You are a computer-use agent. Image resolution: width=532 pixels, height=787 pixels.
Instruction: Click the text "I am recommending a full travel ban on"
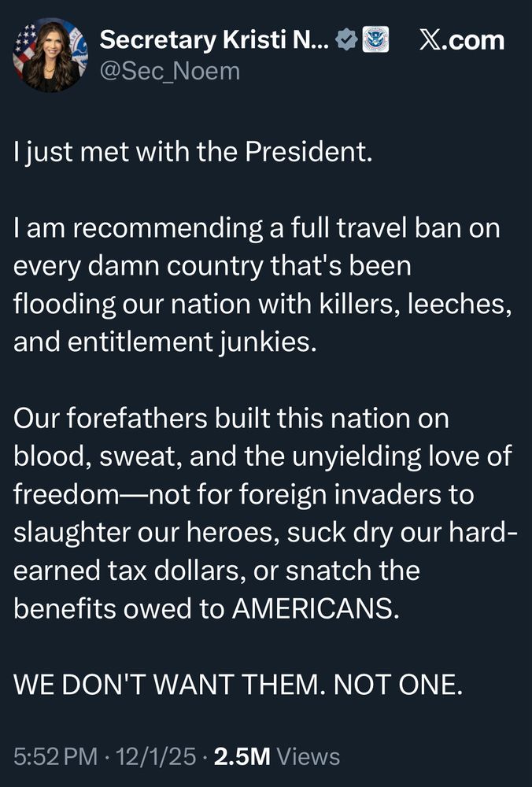click(256, 230)
